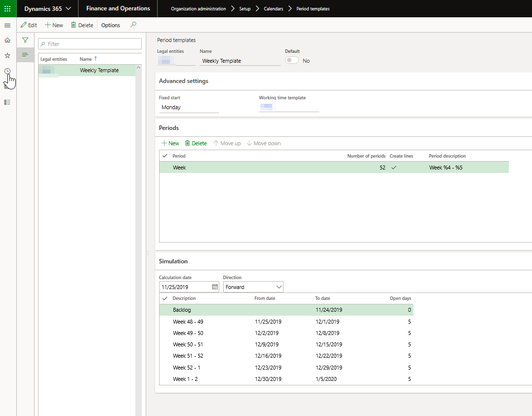Click the Home icon in the sidebar
The height and width of the screenshot is (416, 532).
point(7,40)
